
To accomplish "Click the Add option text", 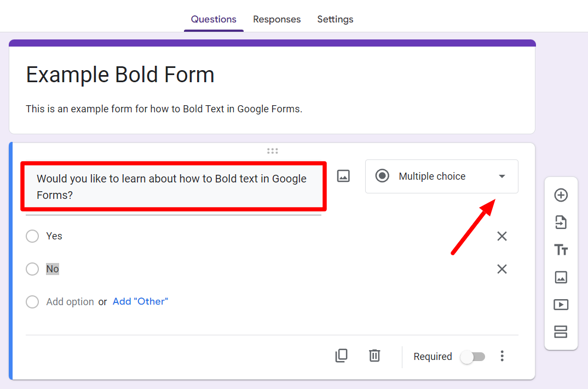I will (70, 301).
